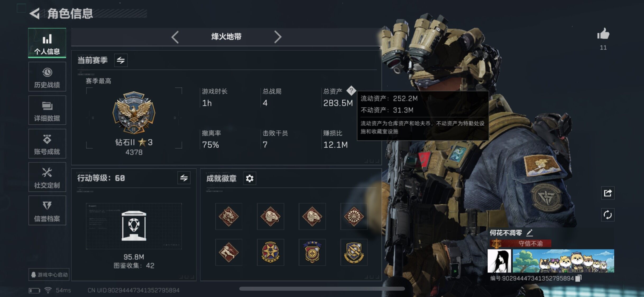This screenshot has width=644, height=297.
Task: Open the 详细数据 tab
Action: pos(47,110)
